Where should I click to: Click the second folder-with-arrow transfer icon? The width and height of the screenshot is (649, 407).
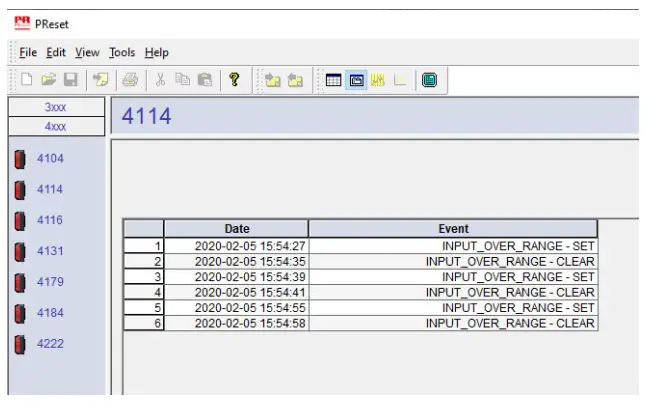pyautogui.click(x=295, y=80)
